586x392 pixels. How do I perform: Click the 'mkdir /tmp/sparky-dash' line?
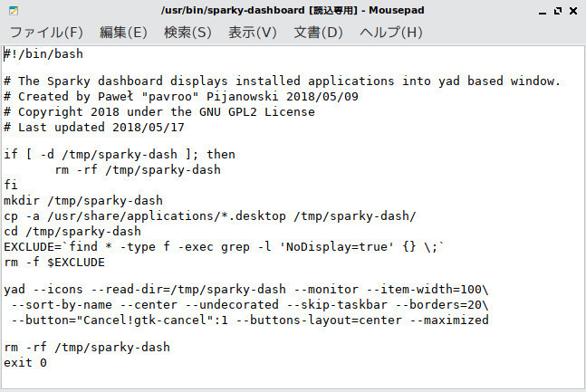click(83, 201)
